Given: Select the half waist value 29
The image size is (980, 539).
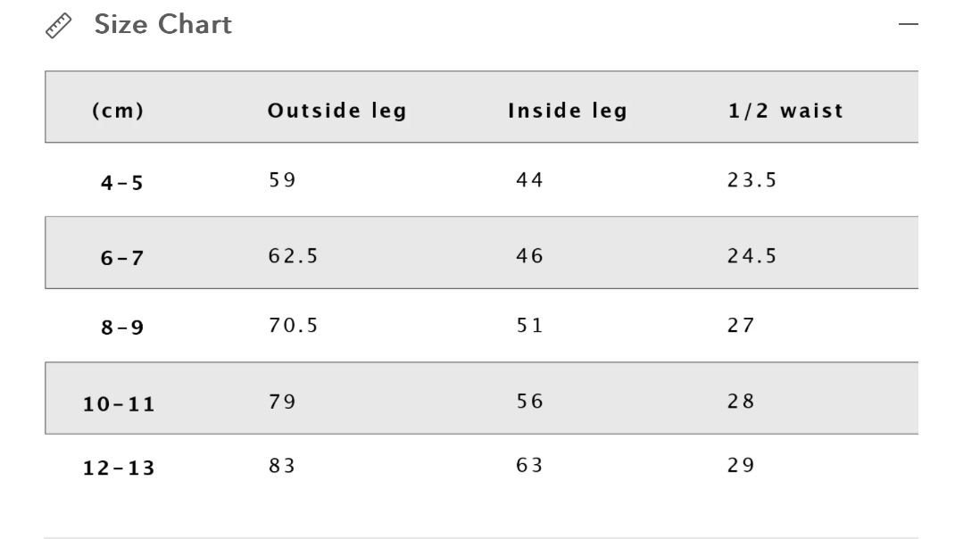Looking at the screenshot, I should tap(741, 465).
